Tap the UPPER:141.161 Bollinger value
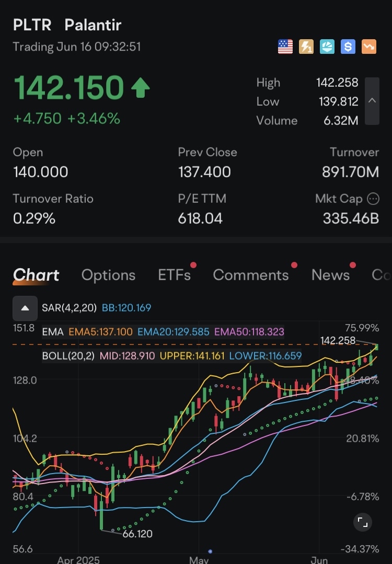This screenshot has width=392, height=564. (x=192, y=356)
